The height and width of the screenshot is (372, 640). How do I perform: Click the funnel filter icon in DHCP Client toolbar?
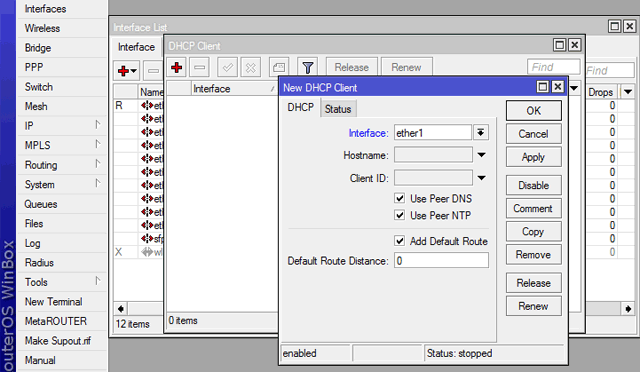308,67
